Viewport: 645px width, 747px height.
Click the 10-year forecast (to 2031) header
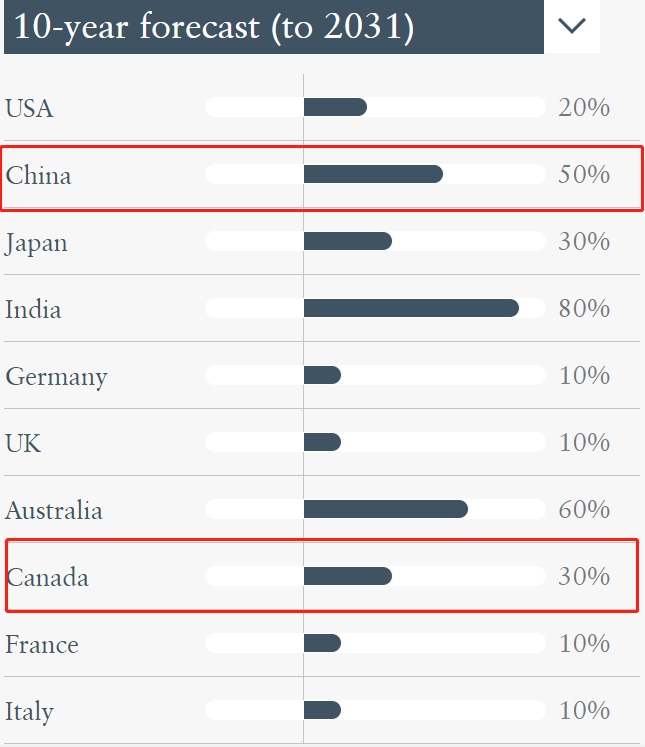[215, 27]
